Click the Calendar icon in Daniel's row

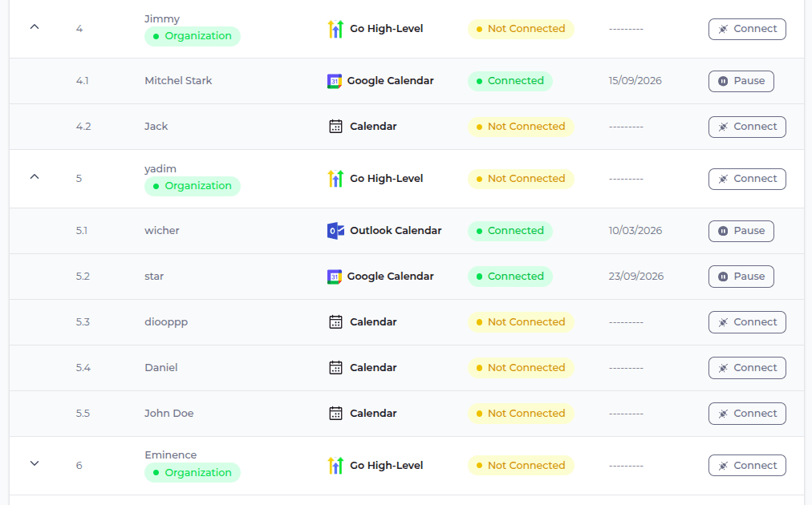335,368
